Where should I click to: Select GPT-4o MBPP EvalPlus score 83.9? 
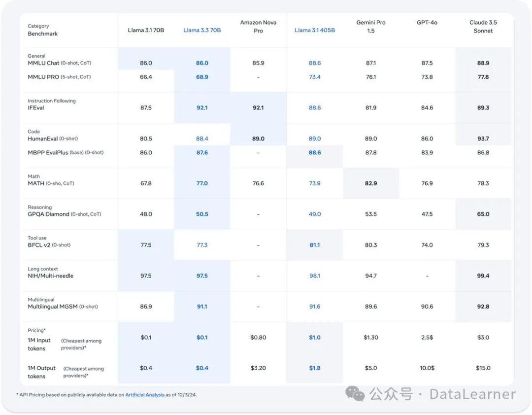coord(427,152)
